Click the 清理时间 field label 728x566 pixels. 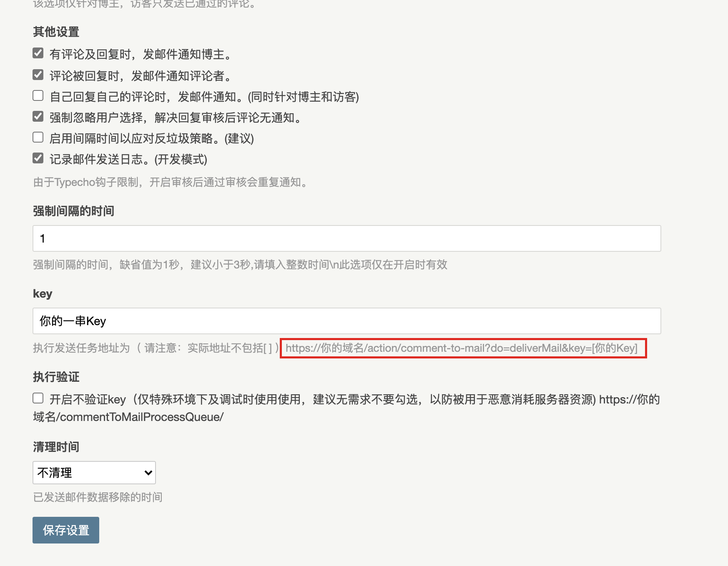coord(56,447)
